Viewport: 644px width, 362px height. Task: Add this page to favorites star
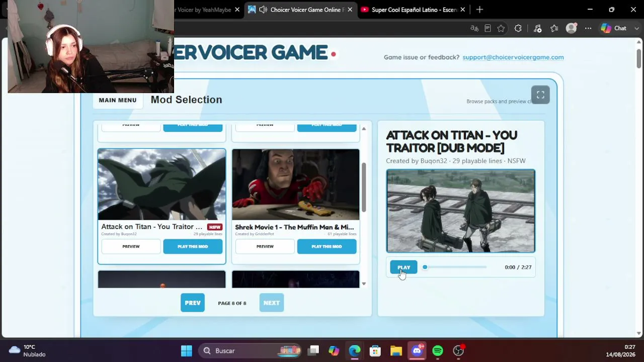(501, 28)
